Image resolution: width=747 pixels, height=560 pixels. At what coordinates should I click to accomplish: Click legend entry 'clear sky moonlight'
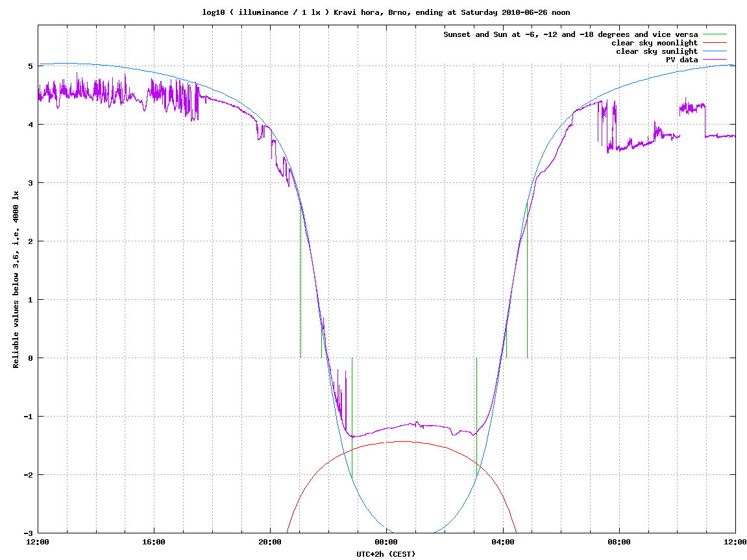coord(655,43)
